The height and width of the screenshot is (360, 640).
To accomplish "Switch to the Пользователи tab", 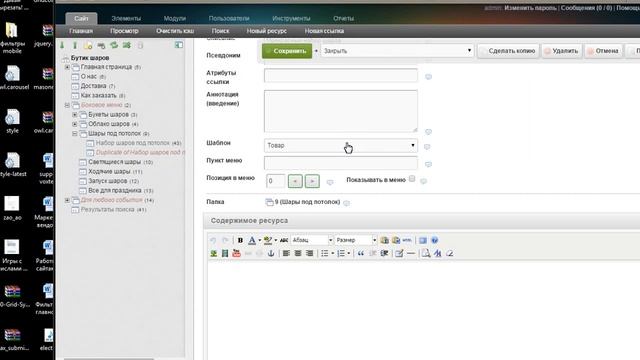I will point(229,18).
